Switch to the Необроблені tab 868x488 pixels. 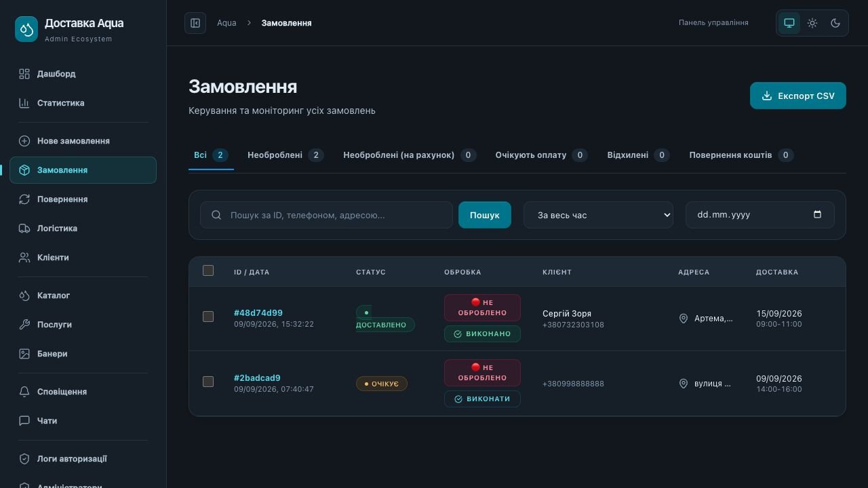(285, 155)
